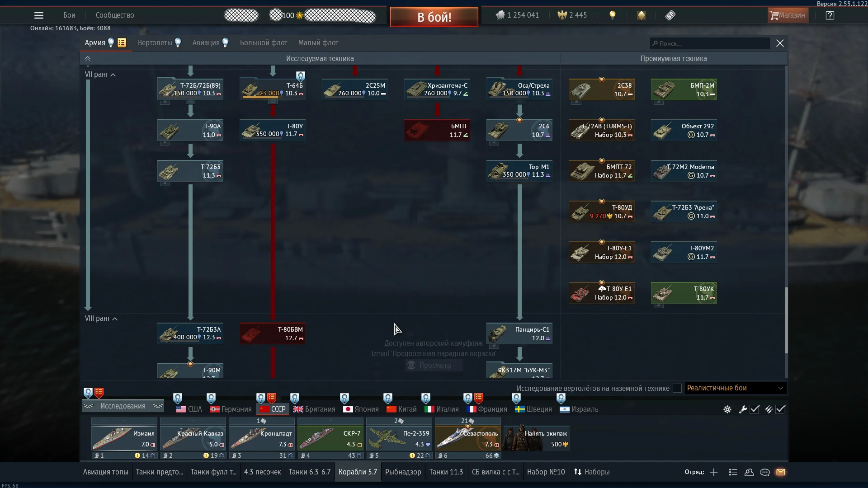Image resolution: width=868 pixels, height=488 pixels.
Task: Select the premium Объект 292 tank
Action: [684, 130]
